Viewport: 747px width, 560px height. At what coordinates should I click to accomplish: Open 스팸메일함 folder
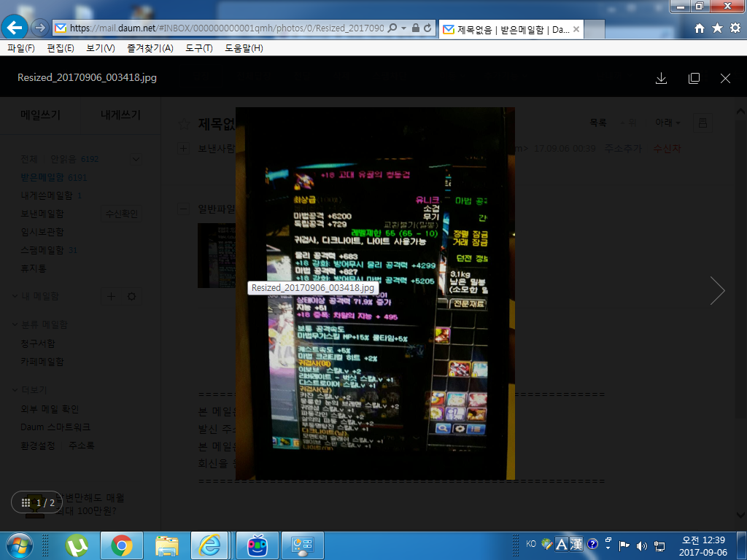(42, 250)
